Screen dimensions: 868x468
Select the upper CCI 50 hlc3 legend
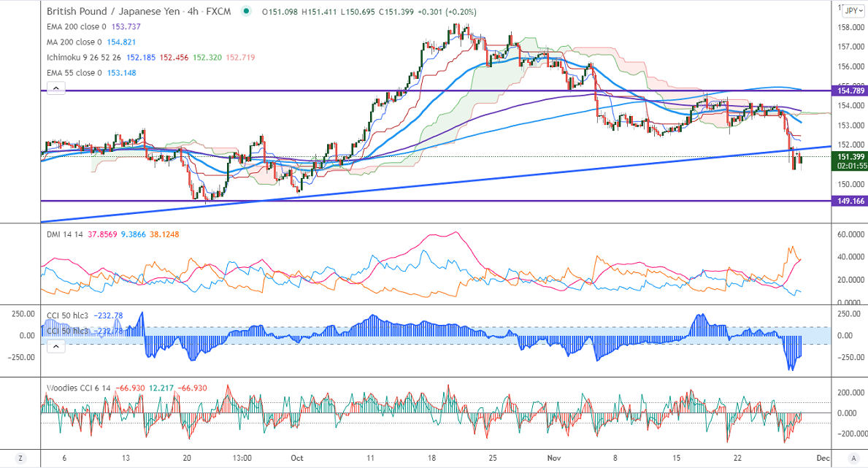pos(67,315)
